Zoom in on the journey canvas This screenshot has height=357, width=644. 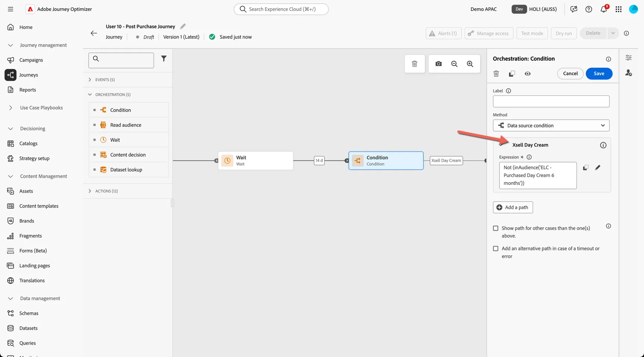pos(470,64)
